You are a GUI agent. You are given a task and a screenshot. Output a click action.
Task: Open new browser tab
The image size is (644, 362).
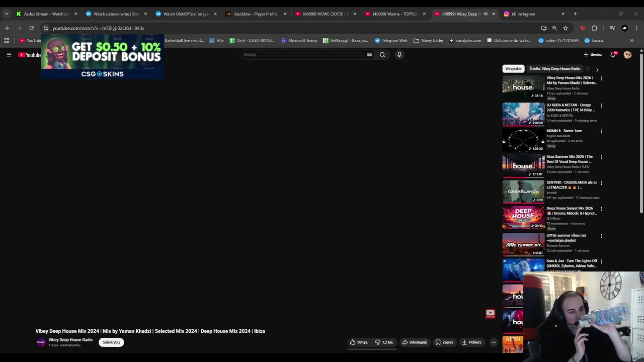point(575,14)
